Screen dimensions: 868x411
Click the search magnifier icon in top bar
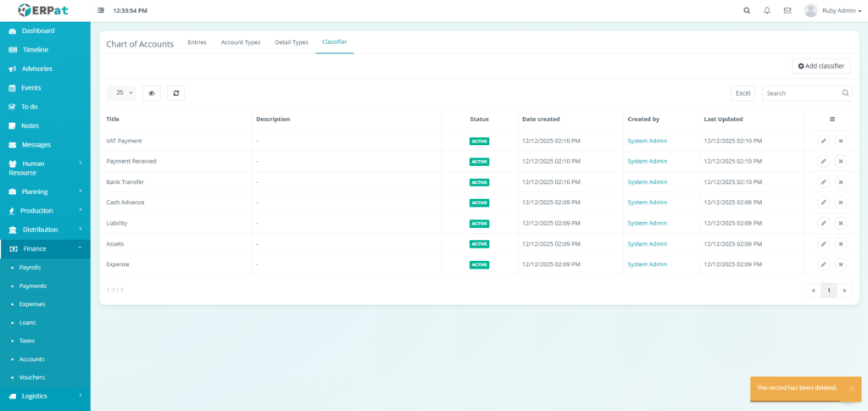pos(747,11)
